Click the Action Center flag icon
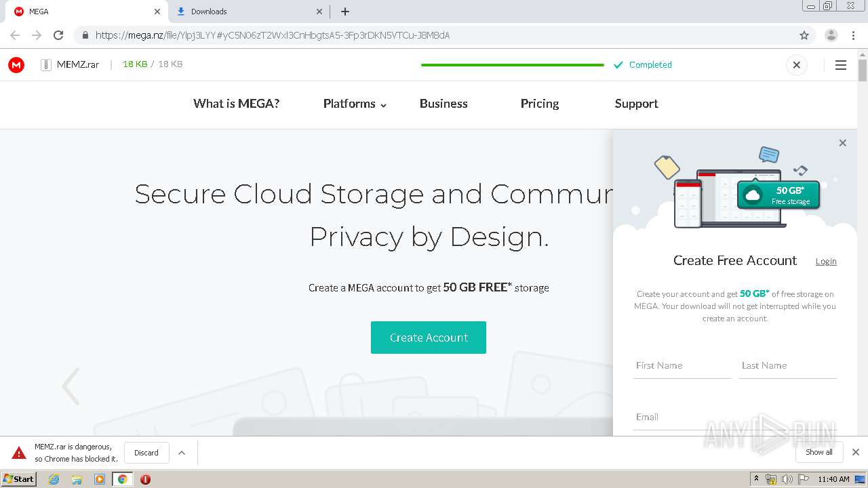Viewport: 868px width, 488px height. point(804,479)
